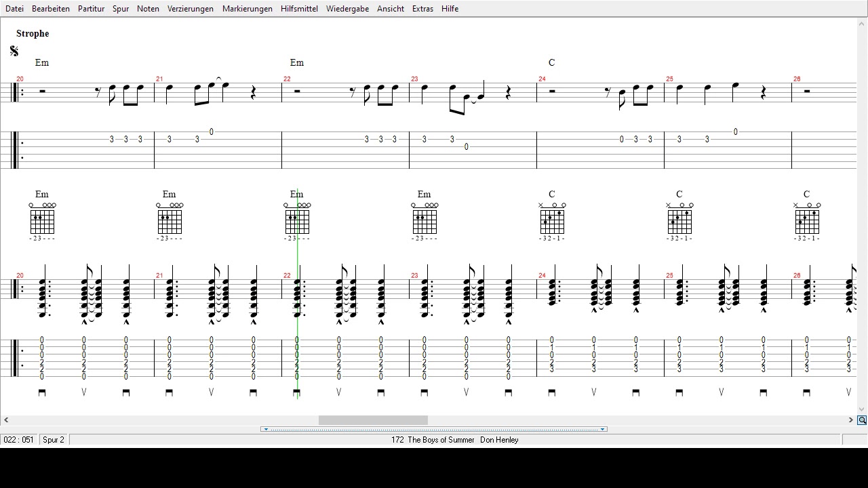Click the 022 : 051 position field

click(x=19, y=440)
